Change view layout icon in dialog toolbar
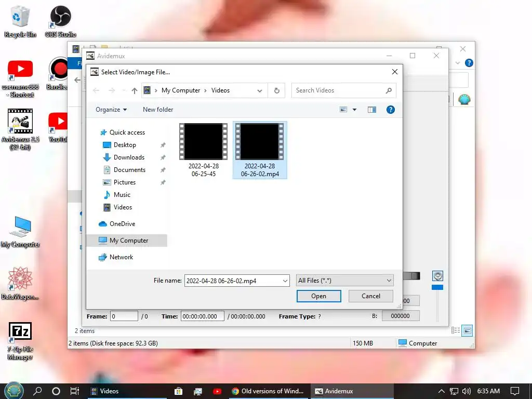The width and height of the screenshot is (532, 399). pyautogui.click(x=343, y=110)
